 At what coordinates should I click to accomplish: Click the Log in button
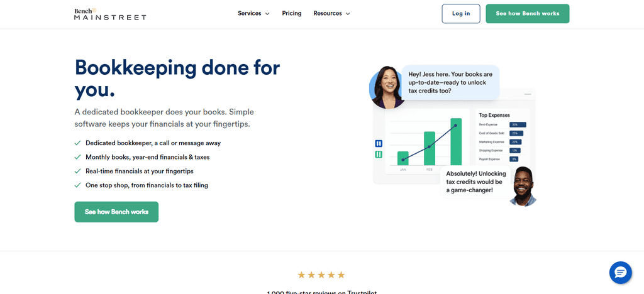click(461, 14)
